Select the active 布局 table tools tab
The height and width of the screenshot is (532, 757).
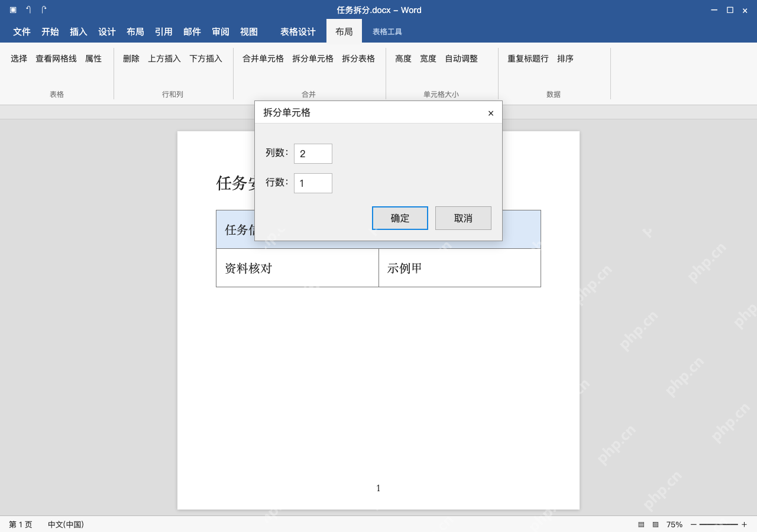click(x=344, y=31)
